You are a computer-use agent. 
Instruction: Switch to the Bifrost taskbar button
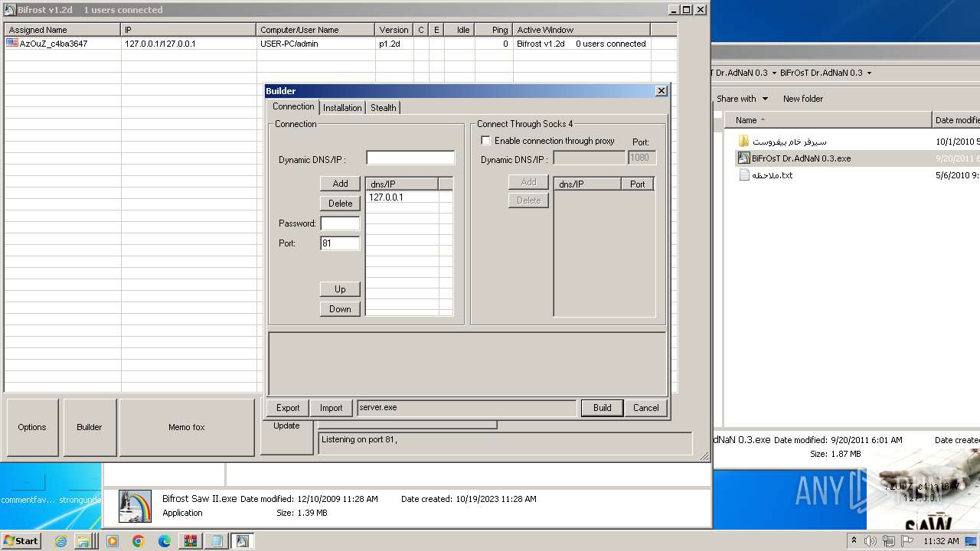pos(243,541)
